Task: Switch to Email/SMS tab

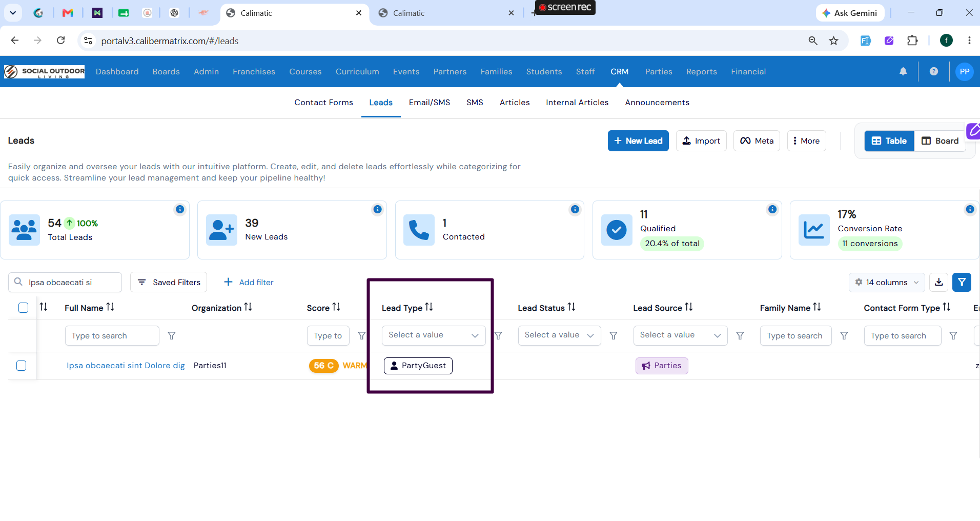Action: tap(430, 103)
